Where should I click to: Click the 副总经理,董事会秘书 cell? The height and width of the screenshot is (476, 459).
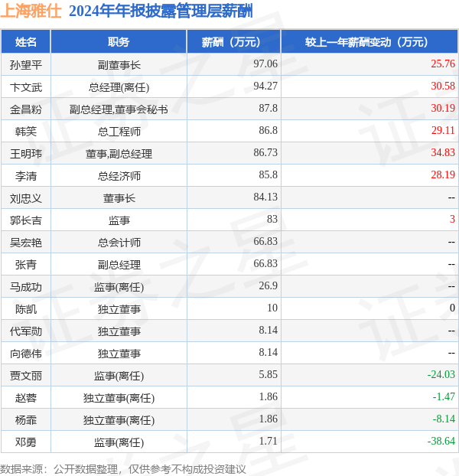(x=119, y=109)
